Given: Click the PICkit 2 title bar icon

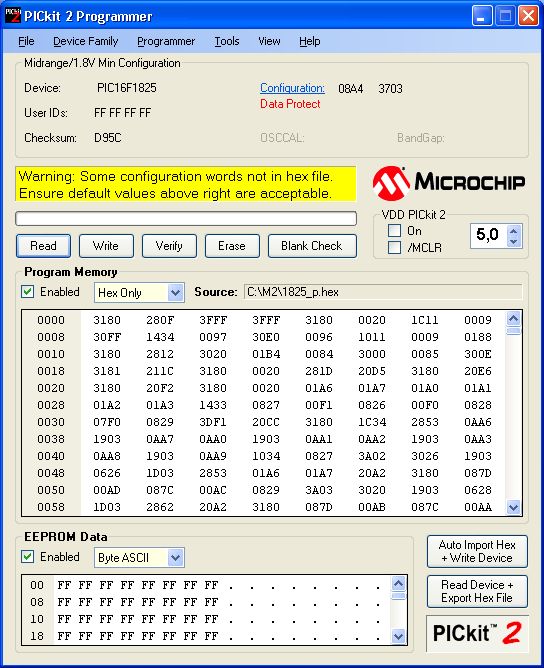Looking at the screenshot, I should [x=12, y=15].
